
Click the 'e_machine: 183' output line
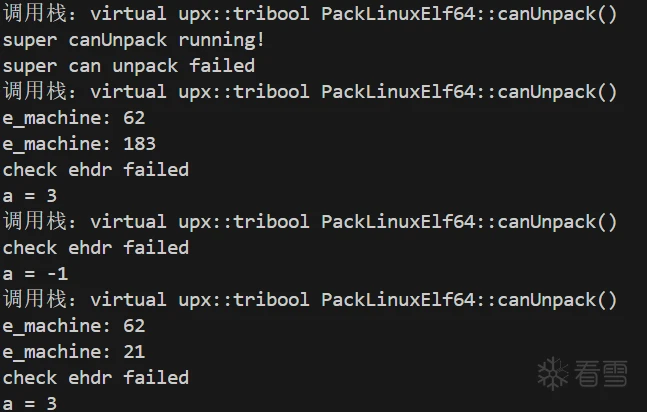point(79,144)
